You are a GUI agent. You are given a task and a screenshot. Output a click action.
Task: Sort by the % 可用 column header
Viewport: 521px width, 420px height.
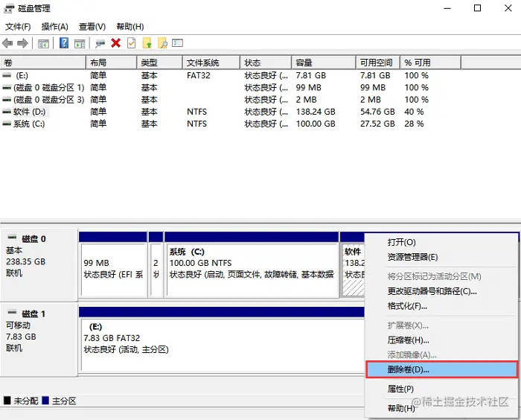(x=431, y=63)
